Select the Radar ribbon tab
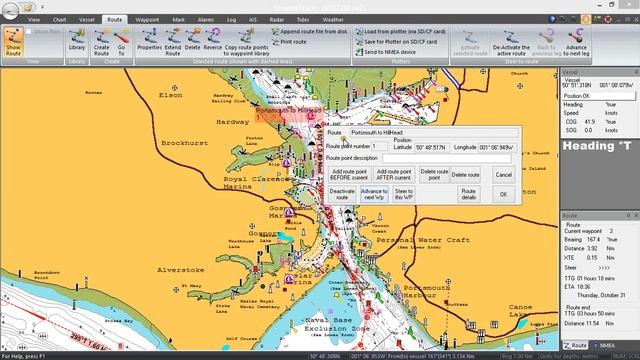This screenshot has height=360, width=640. (277, 20)
